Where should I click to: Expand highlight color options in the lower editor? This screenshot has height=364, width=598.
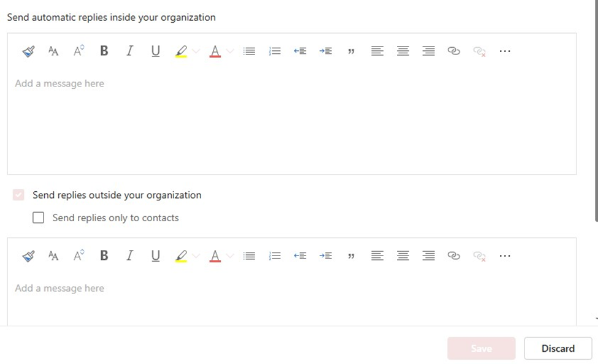(196, 256)
